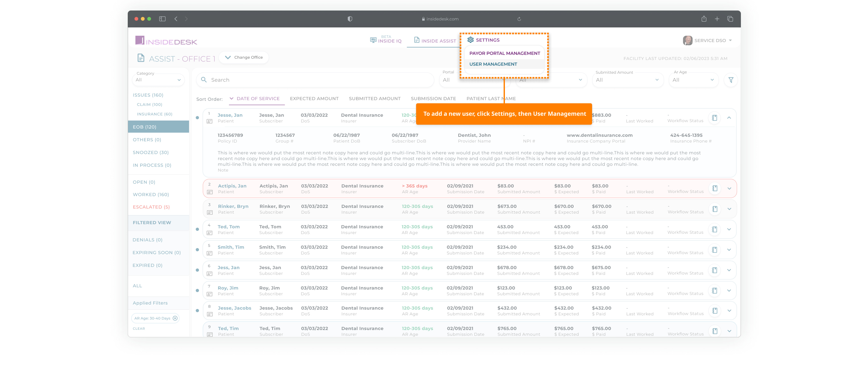868x382 pixels.
Task: Open the Category dropdown
Action: pyautogui.click(x=158, y=80)
